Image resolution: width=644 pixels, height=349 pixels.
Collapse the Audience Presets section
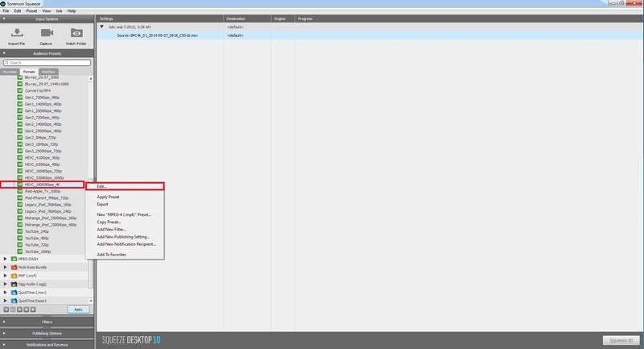coord(4,53)
